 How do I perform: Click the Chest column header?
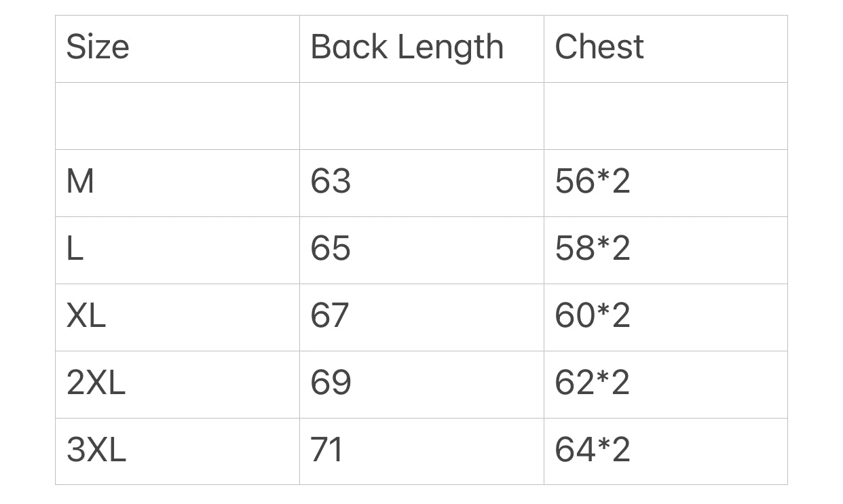(x=599, y=47)
